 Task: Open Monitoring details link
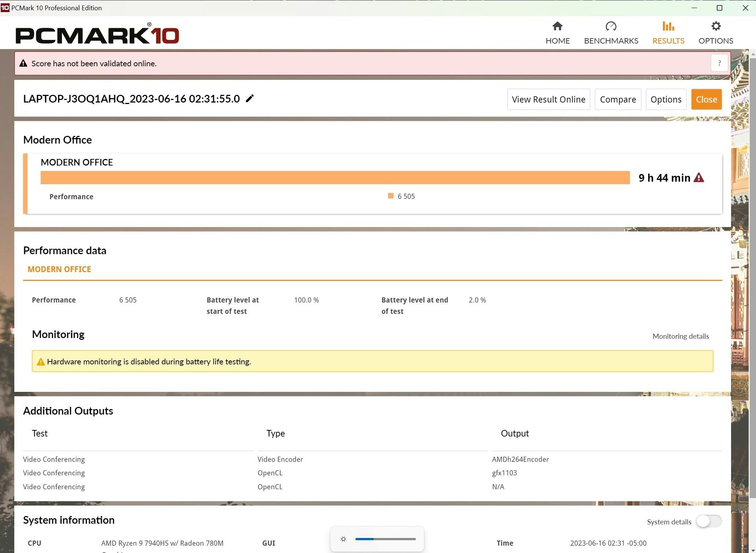(681, 336)
